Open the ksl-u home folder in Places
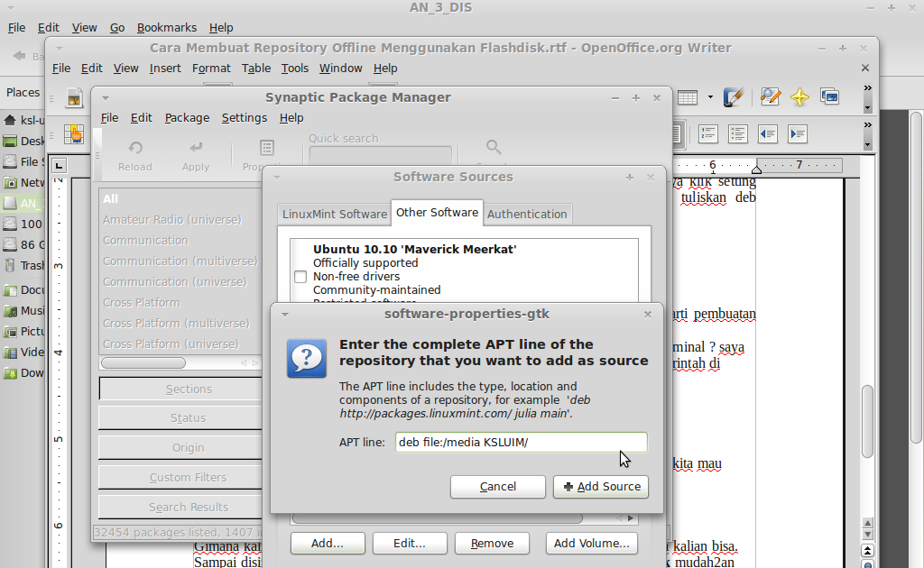 point(24,121)
